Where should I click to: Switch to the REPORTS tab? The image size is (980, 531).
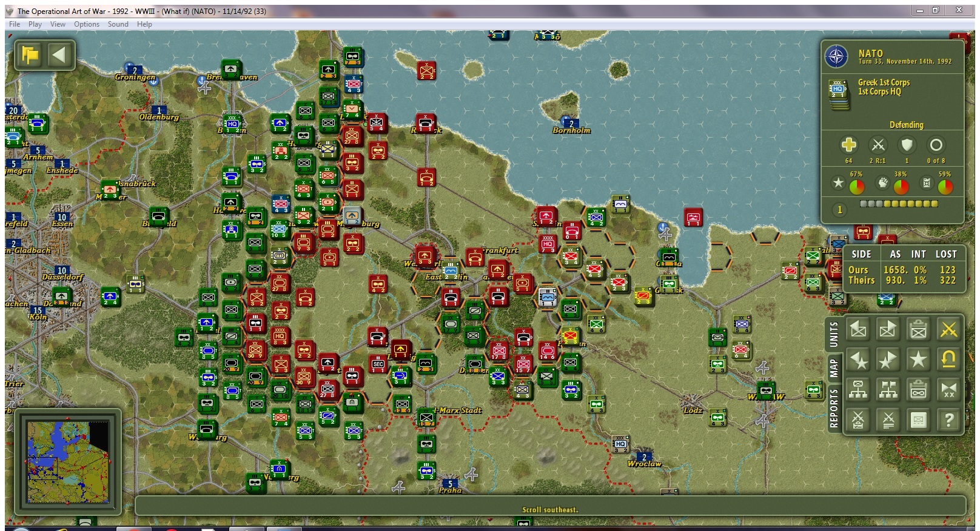click(x=834, y=408)
